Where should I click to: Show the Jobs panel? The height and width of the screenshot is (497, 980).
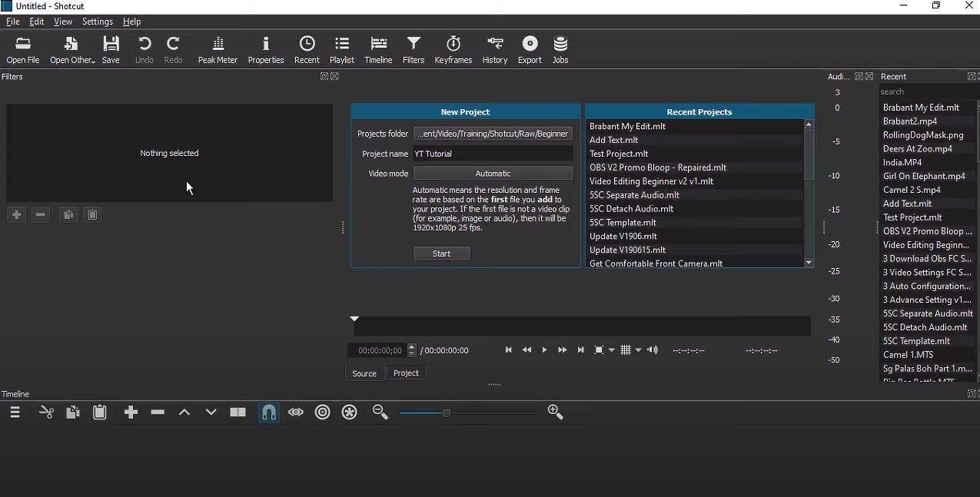560,50
